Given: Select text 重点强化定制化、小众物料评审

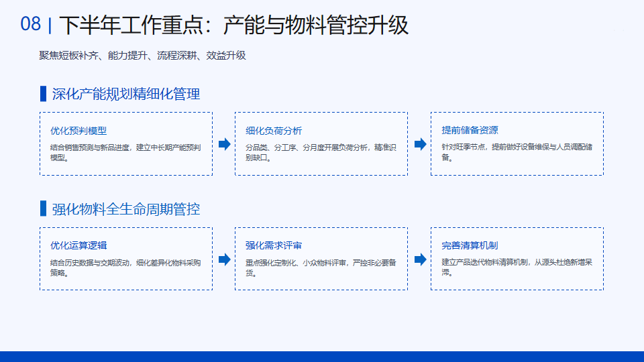Looking at the screenshot, I should (296, 263).
